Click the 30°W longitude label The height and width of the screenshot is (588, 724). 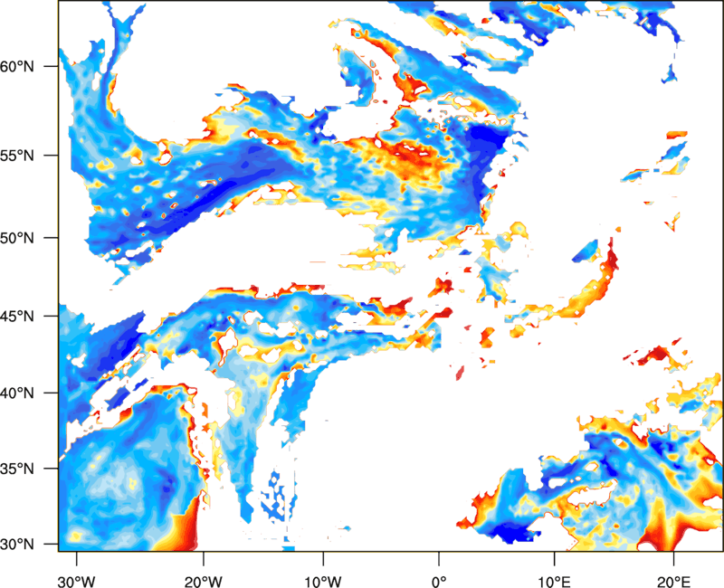(x=76, y=582)
